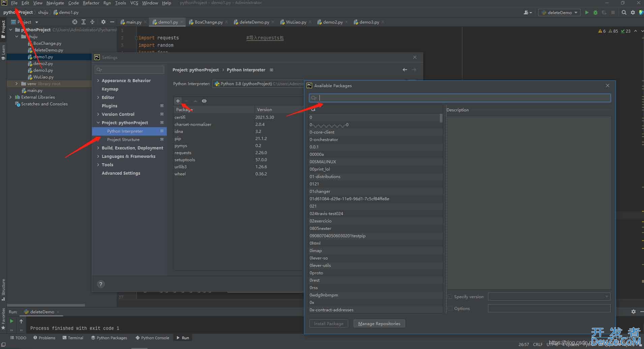Click the Available Packages search field
The width and height of the screenshot is (644, 349).
pos(460,98)
